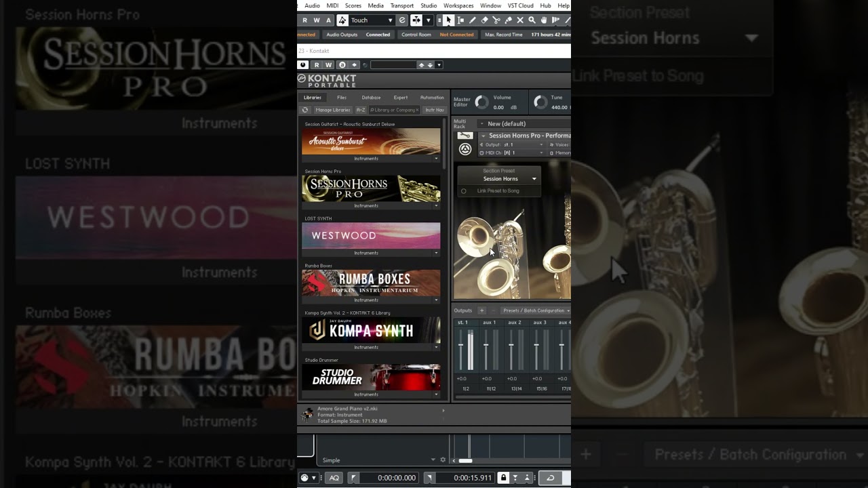This screenshot has height=488, width=868.
Task: Switch to Kontakt Database tab
Action: (371, 98)
